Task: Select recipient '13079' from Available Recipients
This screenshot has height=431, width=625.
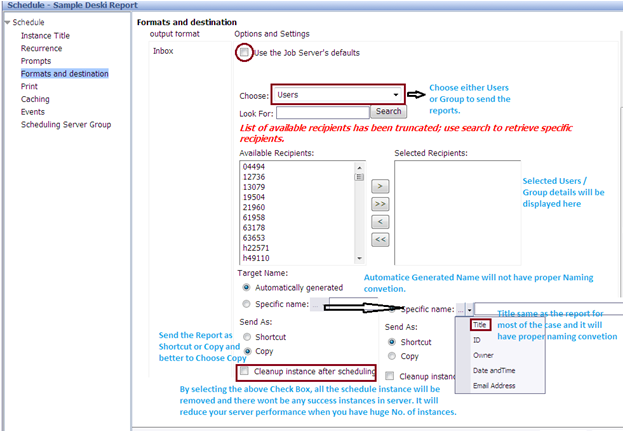Action: click(253, 187)
